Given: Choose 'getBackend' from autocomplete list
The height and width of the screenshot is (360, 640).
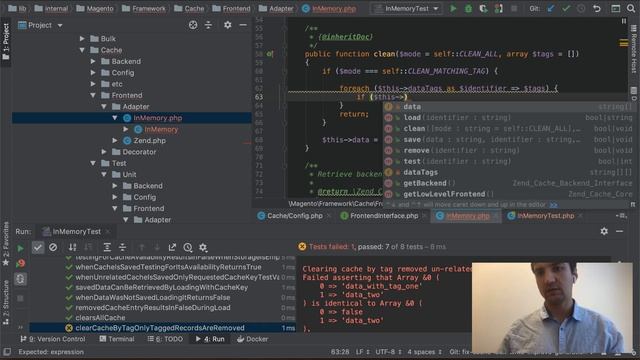Looking at the screenshot, I should (507, 183).
